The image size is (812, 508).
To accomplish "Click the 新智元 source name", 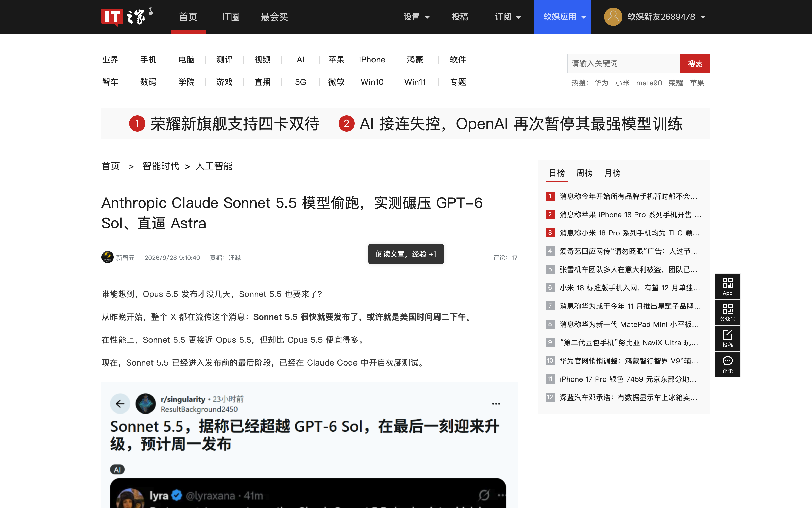I will [126, 258].
